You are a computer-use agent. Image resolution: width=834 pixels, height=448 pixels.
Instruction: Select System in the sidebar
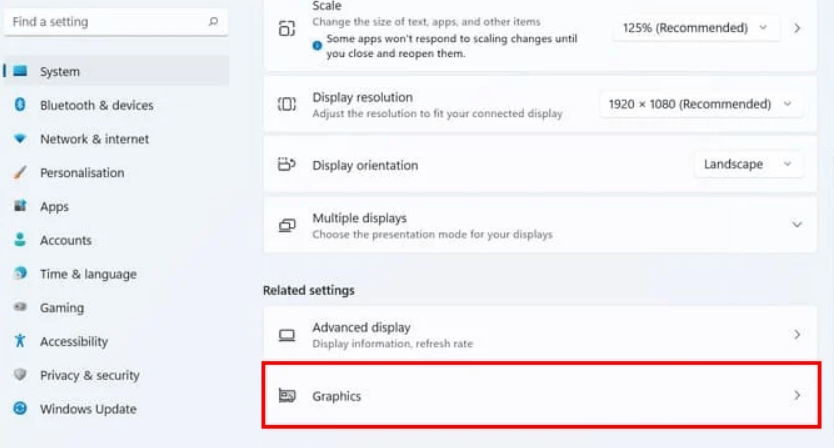point(116,71)
